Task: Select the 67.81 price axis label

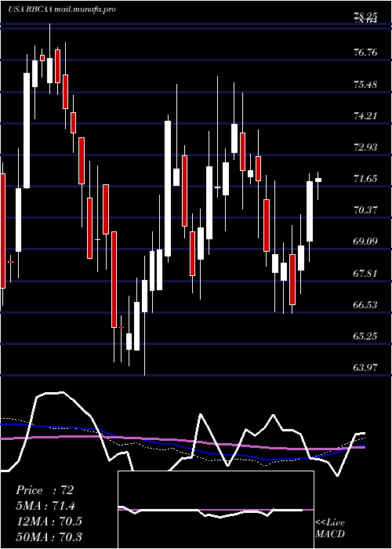Action: click(x=365, y=273)
